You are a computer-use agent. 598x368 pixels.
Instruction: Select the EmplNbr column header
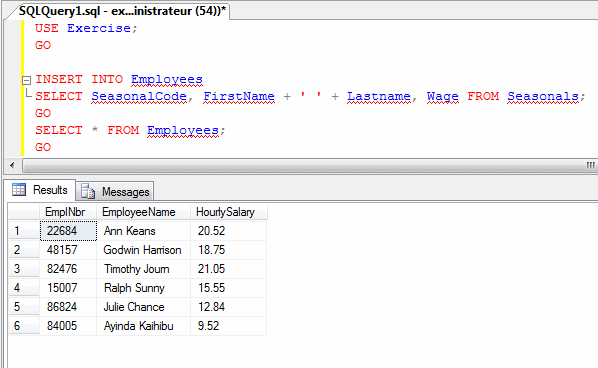pos(68,212)
